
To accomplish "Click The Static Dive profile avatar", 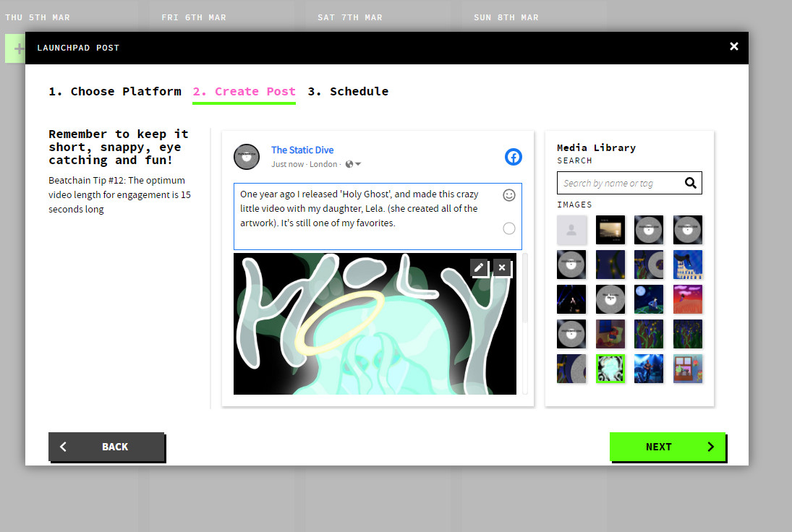I will 247,156.
